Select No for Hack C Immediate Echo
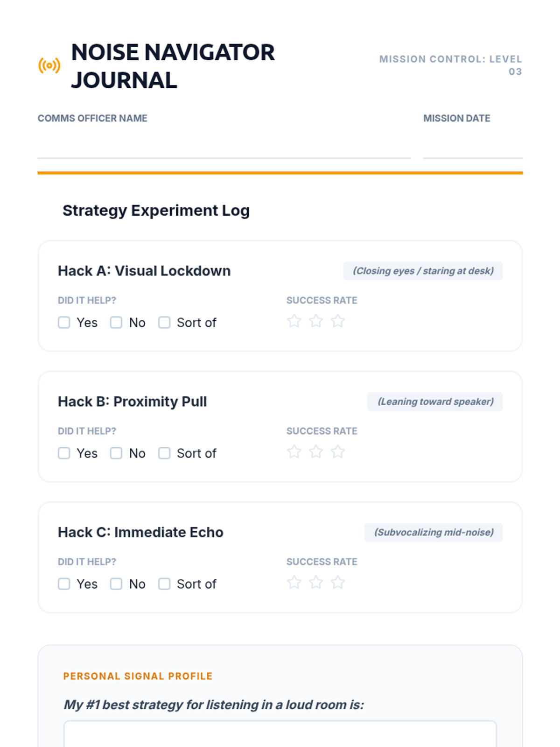 116,584
